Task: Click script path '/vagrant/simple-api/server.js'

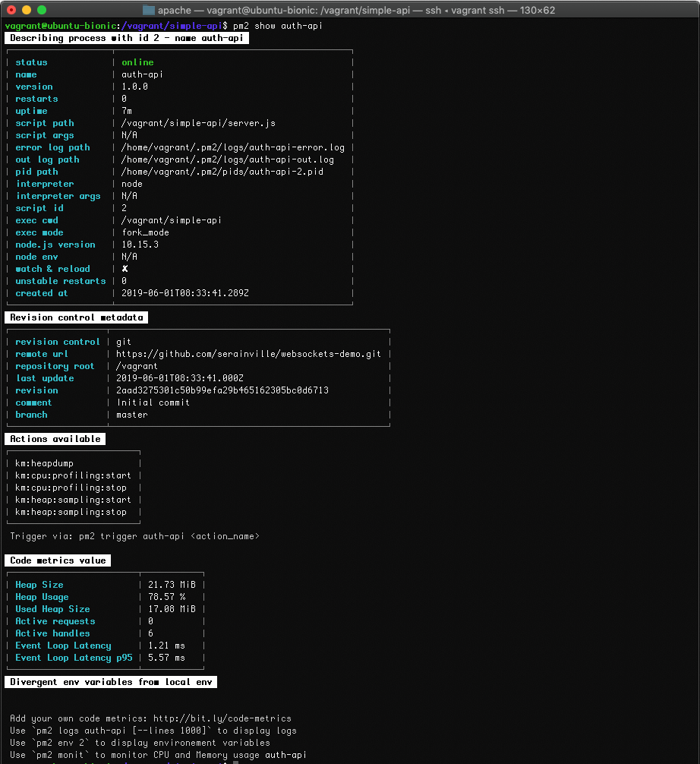Action: click(x=198, y=123)
